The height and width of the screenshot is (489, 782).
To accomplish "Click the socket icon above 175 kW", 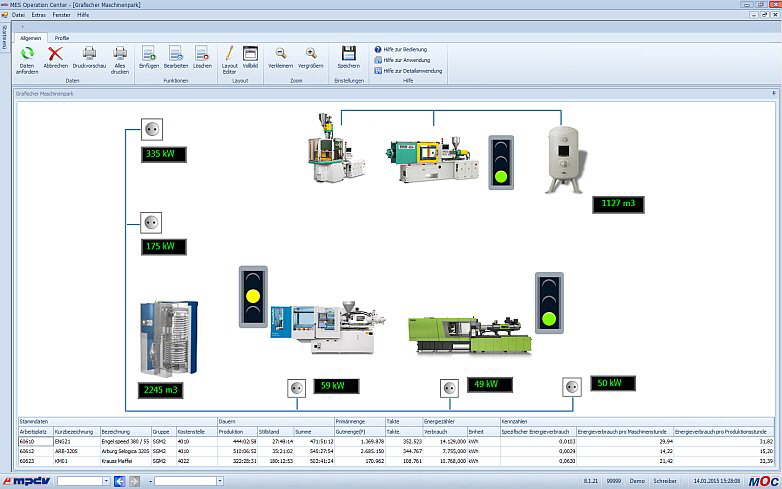I will point(151,223).
